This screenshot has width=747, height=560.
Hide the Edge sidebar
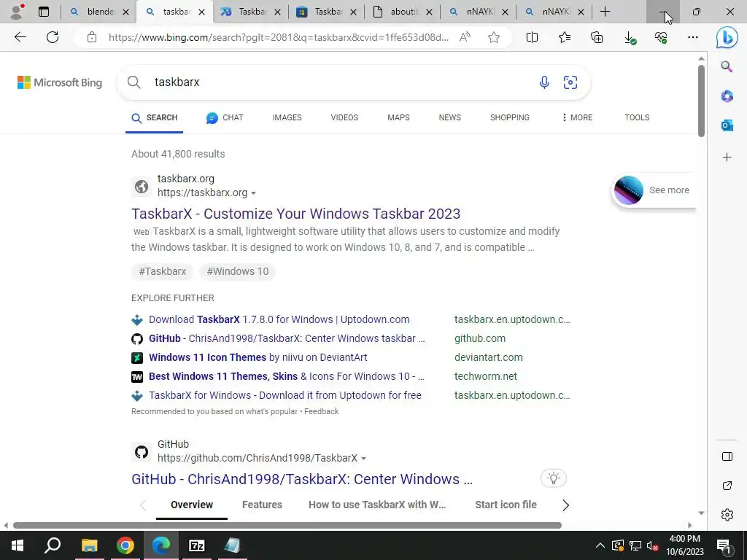coord(727,456)
